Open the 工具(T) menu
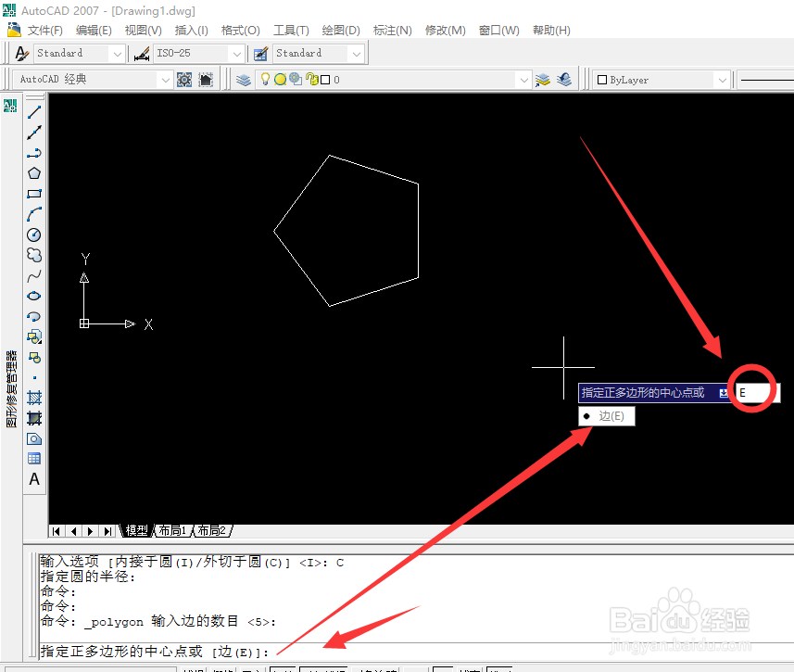 click(291, 31)
